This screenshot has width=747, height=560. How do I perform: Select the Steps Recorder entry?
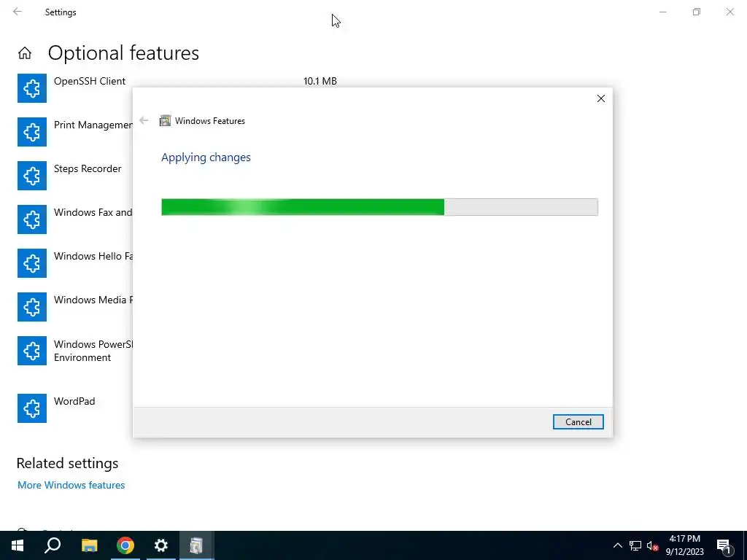pos(88,168)
